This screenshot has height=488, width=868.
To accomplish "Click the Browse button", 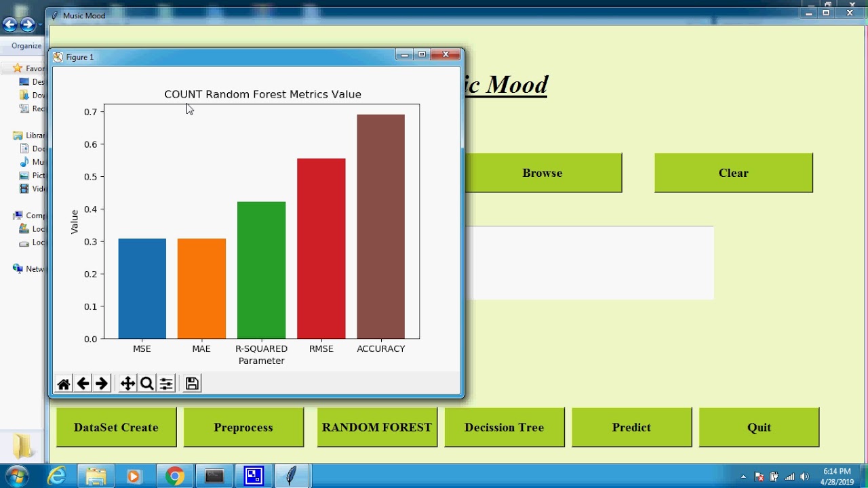I will click(542, 173).
